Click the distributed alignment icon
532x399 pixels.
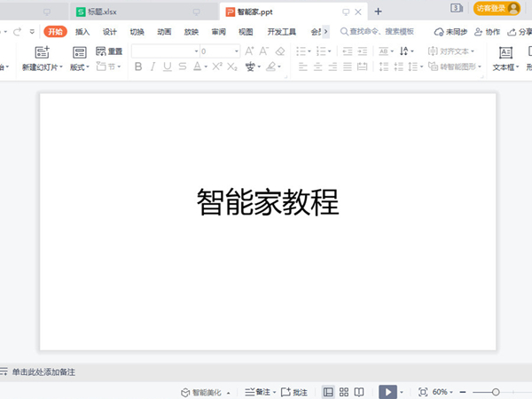click(363, 66)
